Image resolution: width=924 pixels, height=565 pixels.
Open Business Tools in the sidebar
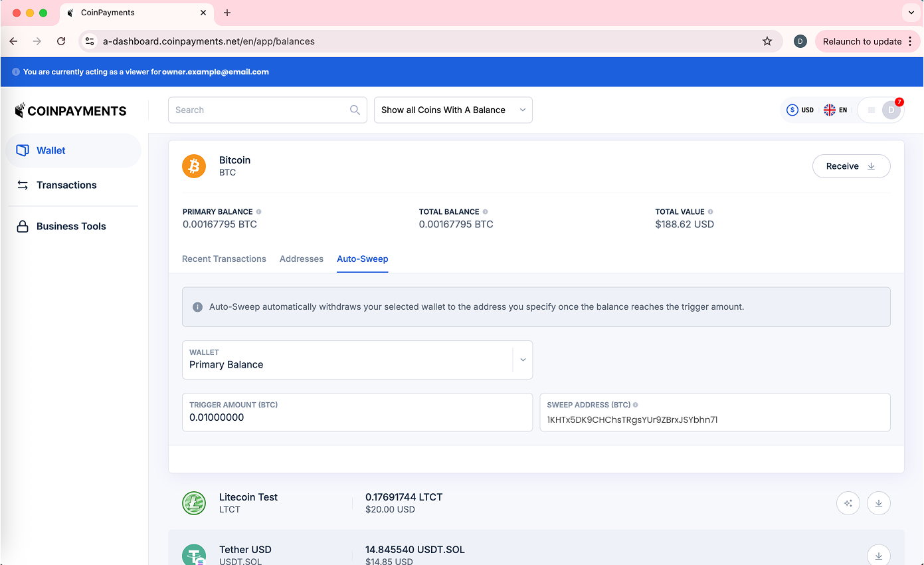(x=71, y=227)
